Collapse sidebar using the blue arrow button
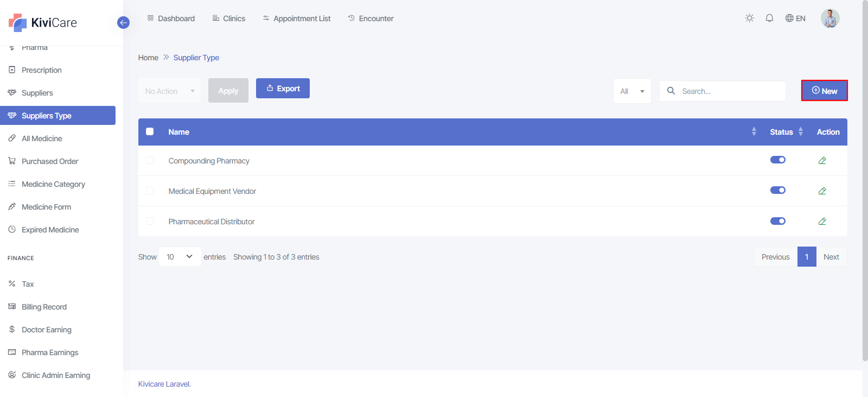 [123, 23]
